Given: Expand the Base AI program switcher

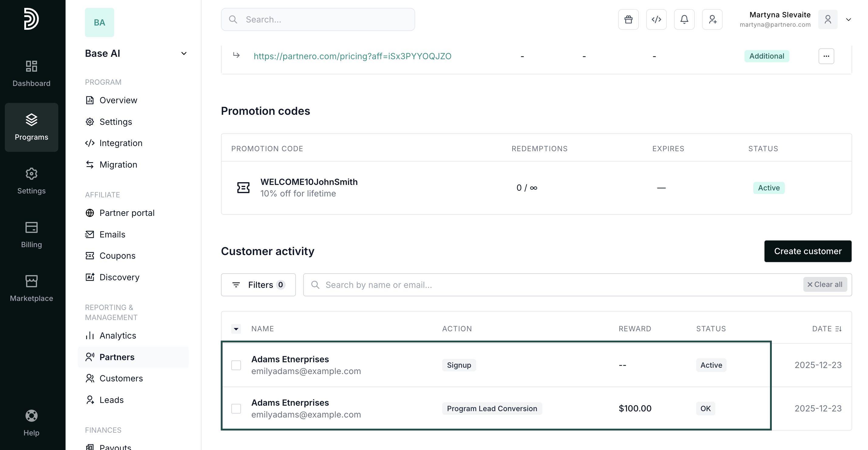Looking at the screenshot, I should (x=184, y=54).
